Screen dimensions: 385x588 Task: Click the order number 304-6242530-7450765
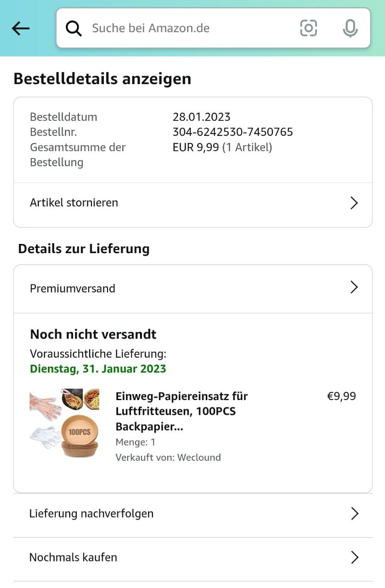232,132
